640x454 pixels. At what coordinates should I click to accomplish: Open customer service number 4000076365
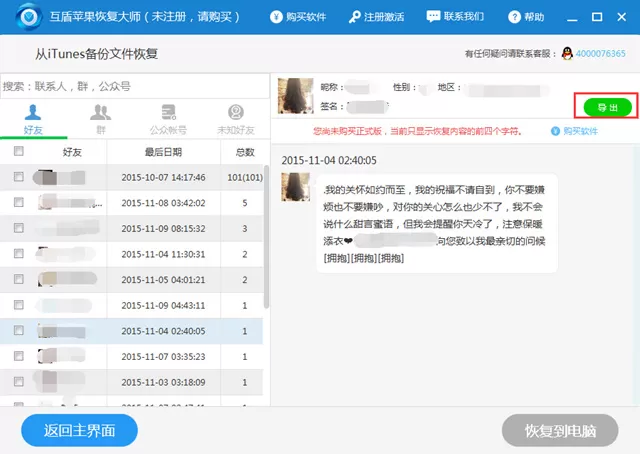(x=600, y=53)
